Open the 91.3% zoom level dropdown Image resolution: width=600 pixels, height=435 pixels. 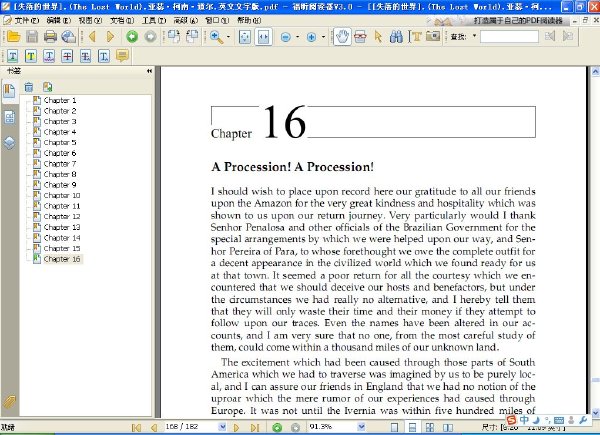point(361,427)
